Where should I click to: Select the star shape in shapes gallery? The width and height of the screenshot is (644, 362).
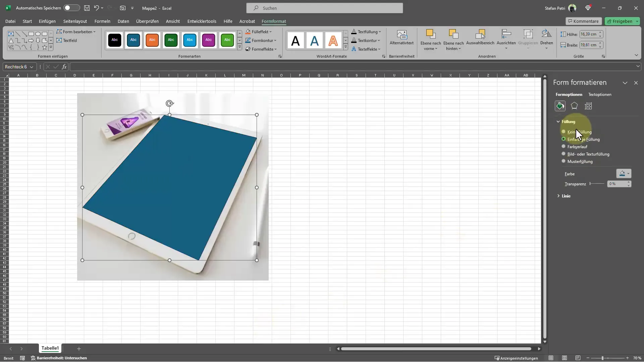(x=44, y=47)
